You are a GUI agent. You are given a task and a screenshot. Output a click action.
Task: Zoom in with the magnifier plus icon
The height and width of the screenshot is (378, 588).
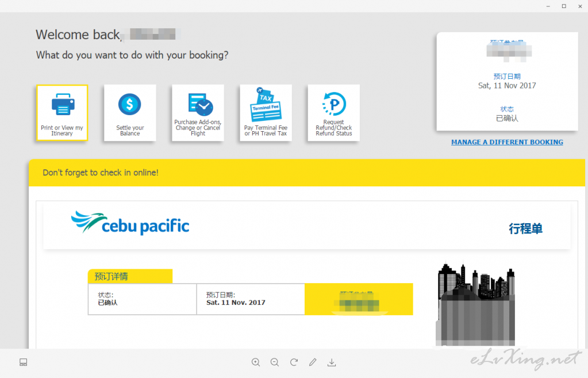(x=256, y=362)
